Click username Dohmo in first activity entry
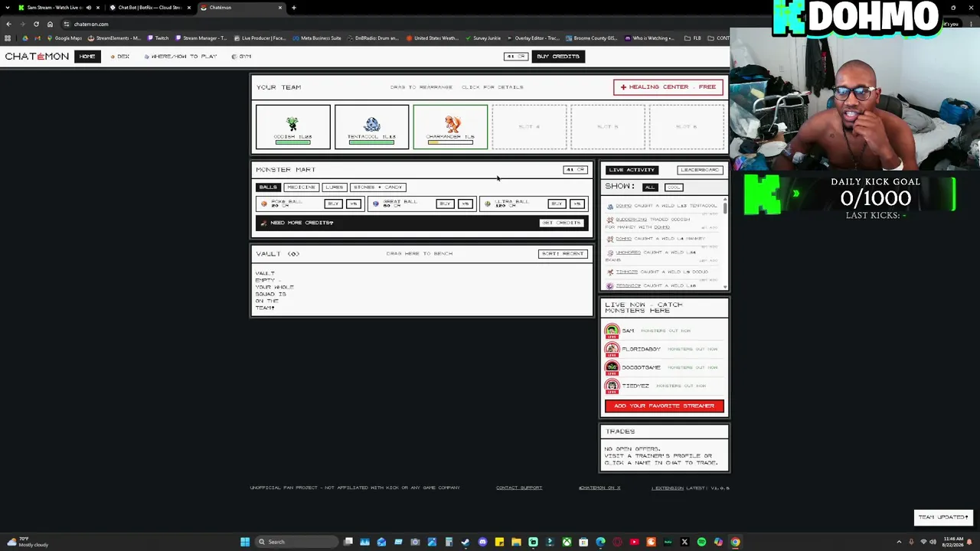This screenshot has height=551, width=980. pos(624,206)
